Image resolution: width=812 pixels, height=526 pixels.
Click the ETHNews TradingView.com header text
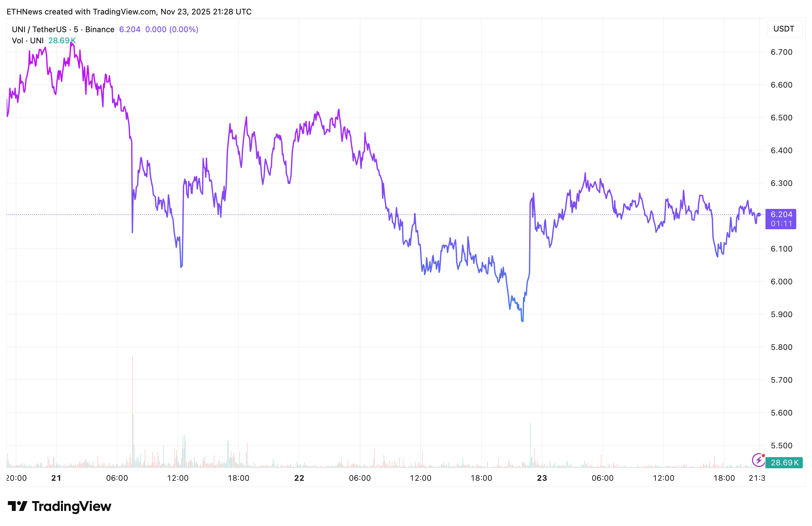[x=129, y=11]
